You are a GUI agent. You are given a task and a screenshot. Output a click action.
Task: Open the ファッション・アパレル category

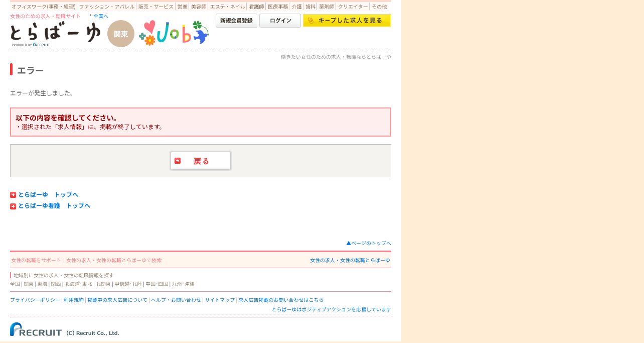click(x=107, y=7)
